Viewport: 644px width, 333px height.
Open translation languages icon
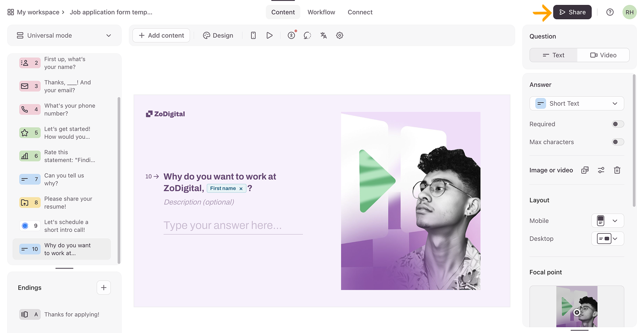323,35
